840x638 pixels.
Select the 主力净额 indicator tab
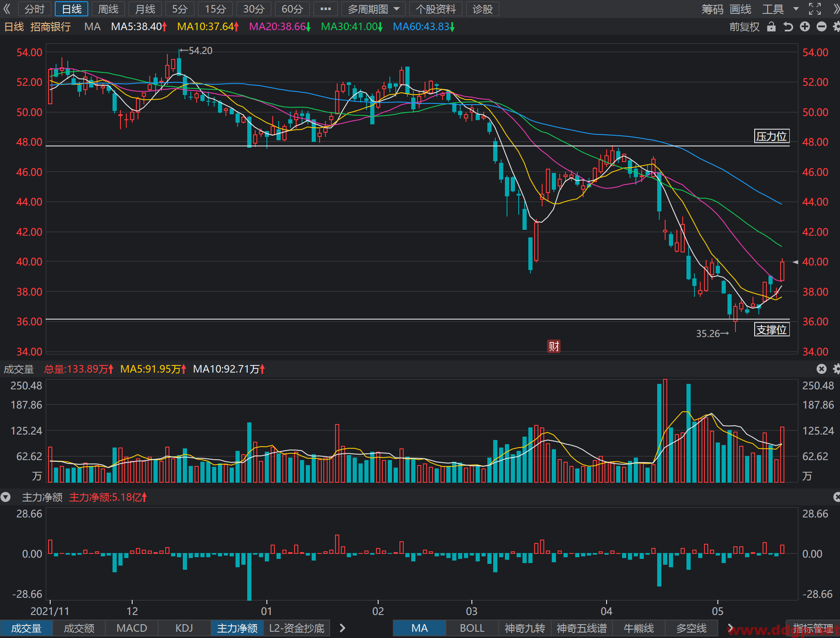pos(237,628)
